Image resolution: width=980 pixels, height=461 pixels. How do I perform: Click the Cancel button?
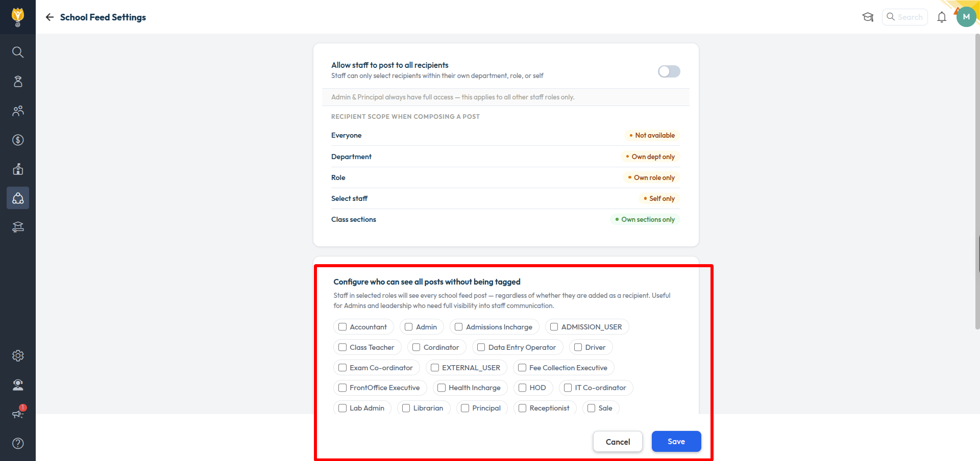(618, 442)
